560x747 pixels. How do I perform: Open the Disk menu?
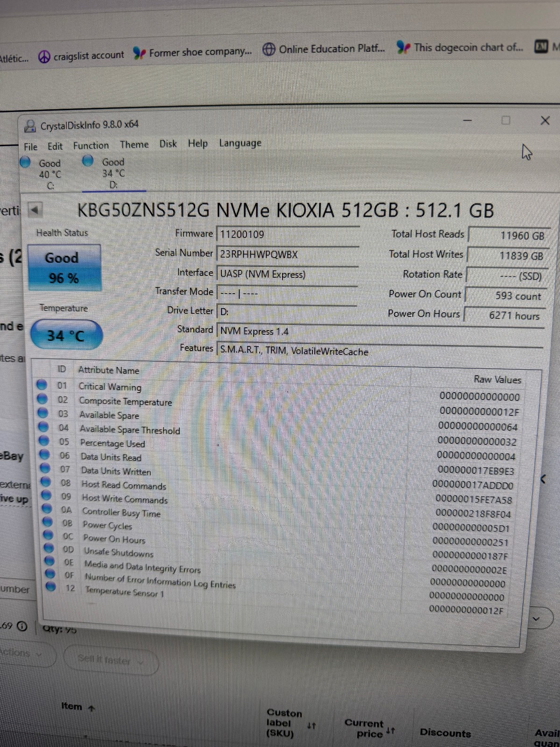tap(168, 144)
